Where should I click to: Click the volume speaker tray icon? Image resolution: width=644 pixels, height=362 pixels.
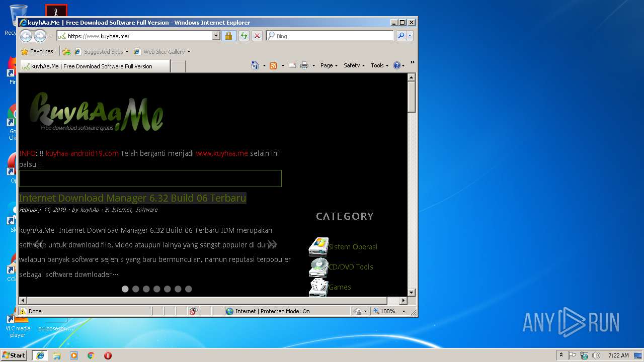pyautogui.click(x=596, y=355)
